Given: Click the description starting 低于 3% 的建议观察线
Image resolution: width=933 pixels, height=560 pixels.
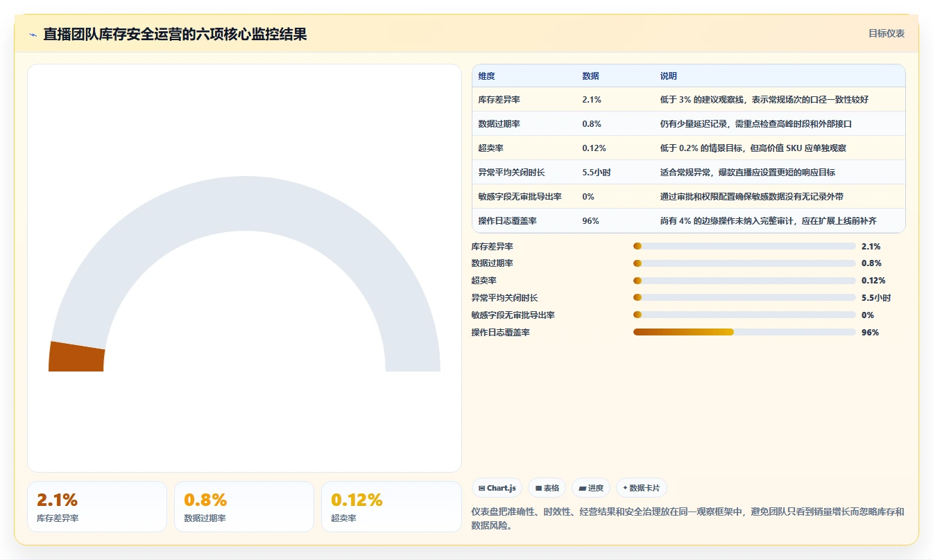Looking at the screenshot, I should [x=764, y=100].
